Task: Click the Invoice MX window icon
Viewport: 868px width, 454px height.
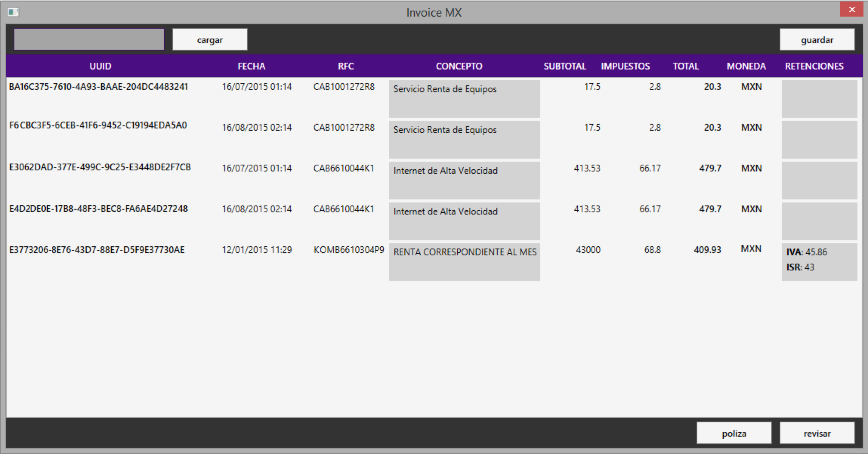Action: click(x=13, y=12)
